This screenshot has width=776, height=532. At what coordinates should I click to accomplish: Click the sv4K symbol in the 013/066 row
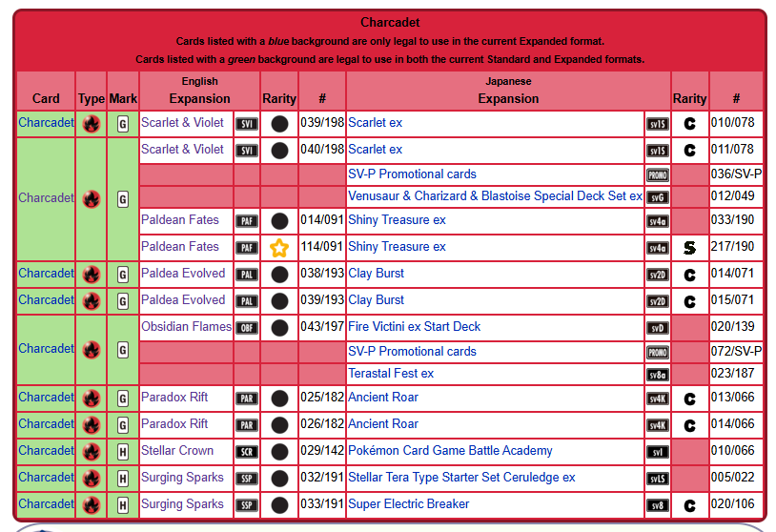pos(657,399)
